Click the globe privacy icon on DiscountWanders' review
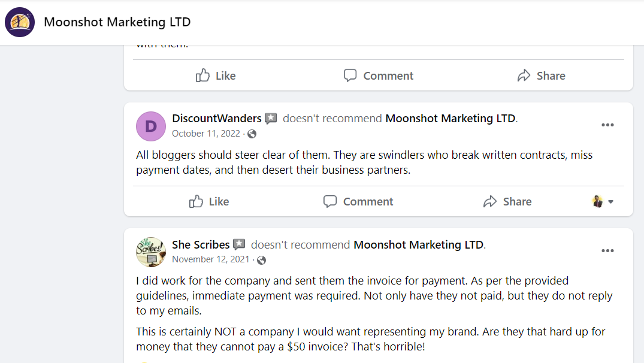Viewport: 644px width, 363px height. [252, 134]
